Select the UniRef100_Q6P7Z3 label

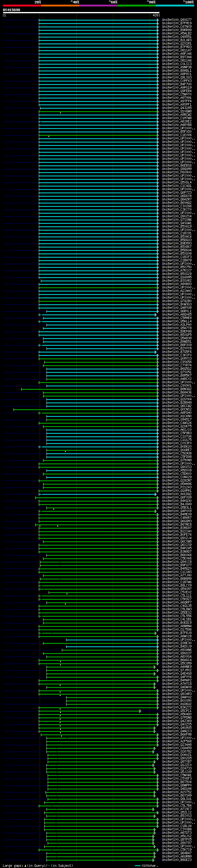177,193
